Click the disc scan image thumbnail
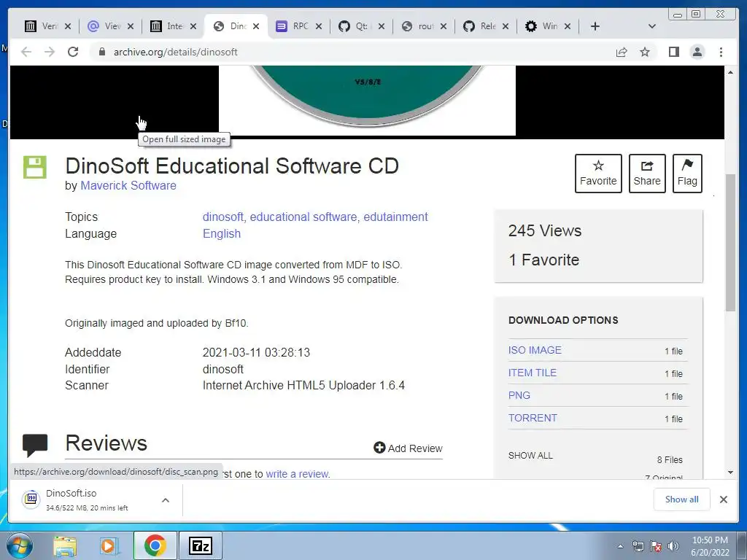This screenshot has height=560, width=747. click(367, 101)
